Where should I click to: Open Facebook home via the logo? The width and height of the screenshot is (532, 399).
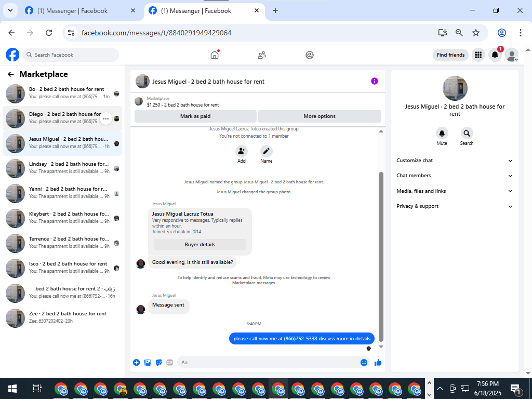(x=12, y=55)
